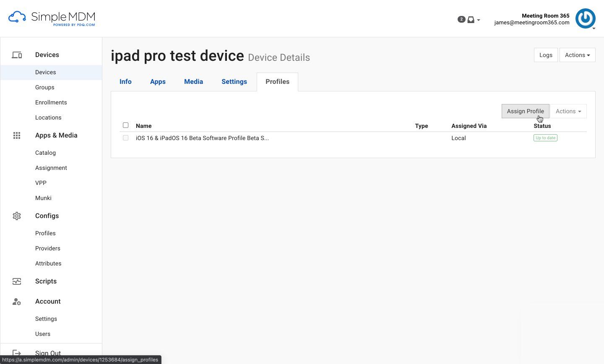Click the Scripts heading in sidebar

click(46, 281)
